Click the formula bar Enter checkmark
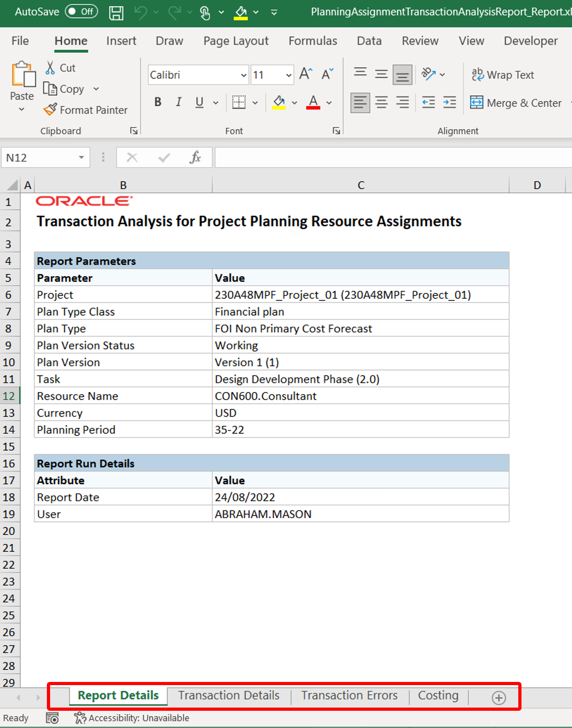This screenshot has width=572, height=728. tap(164, 157)
